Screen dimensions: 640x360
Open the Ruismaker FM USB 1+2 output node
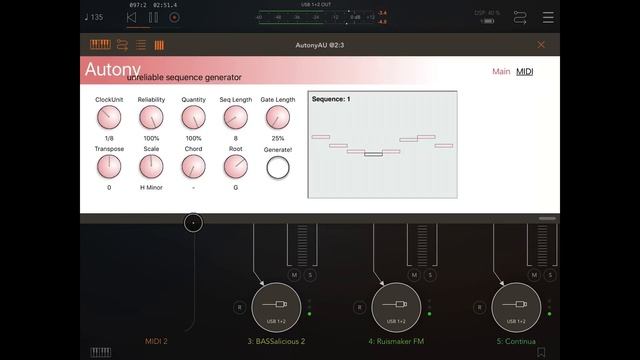click(396, 307)
